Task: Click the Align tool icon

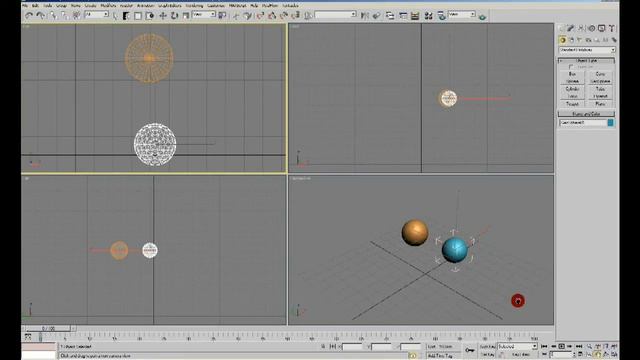Action: (376, 16)
